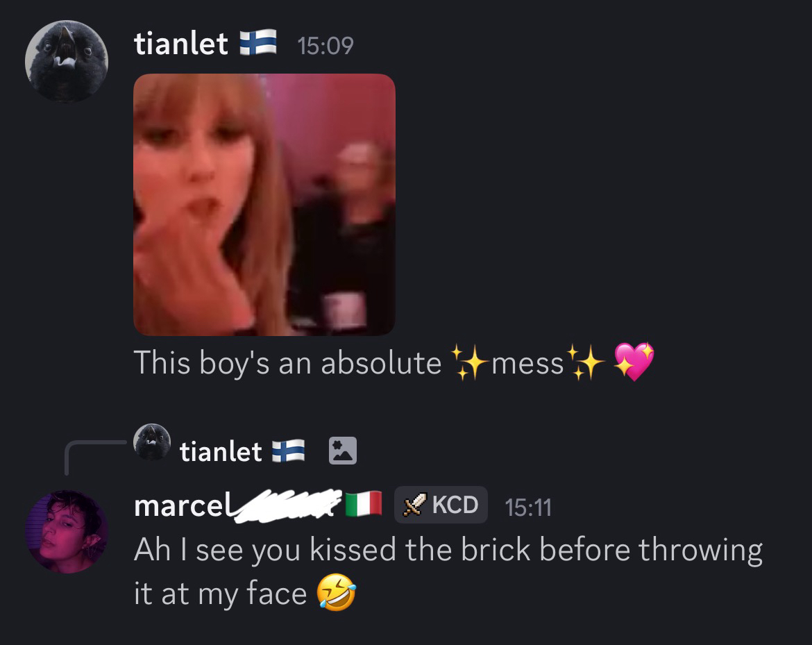Click the sparkling pink heart emoji
The image size is (812, 645).
634,361
